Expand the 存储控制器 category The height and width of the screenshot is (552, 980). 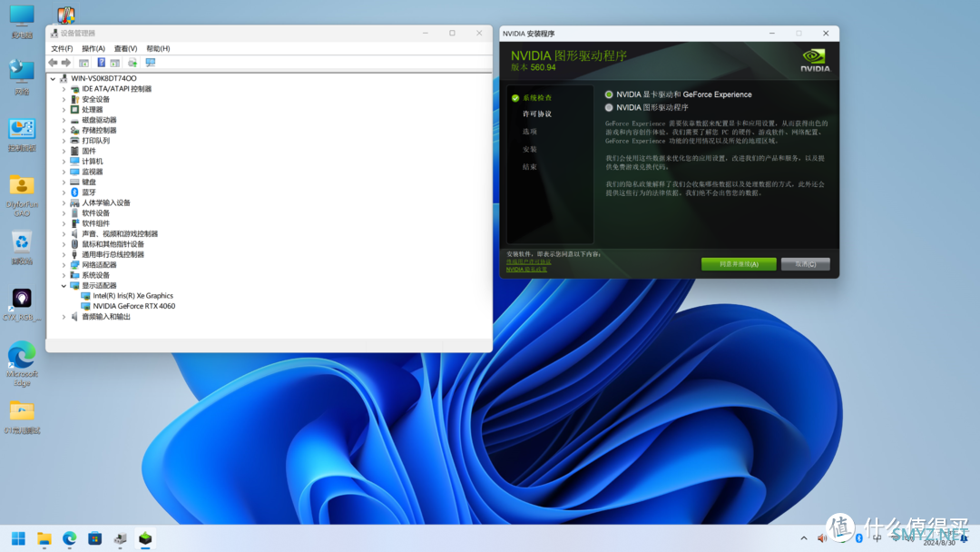point(64,130)
